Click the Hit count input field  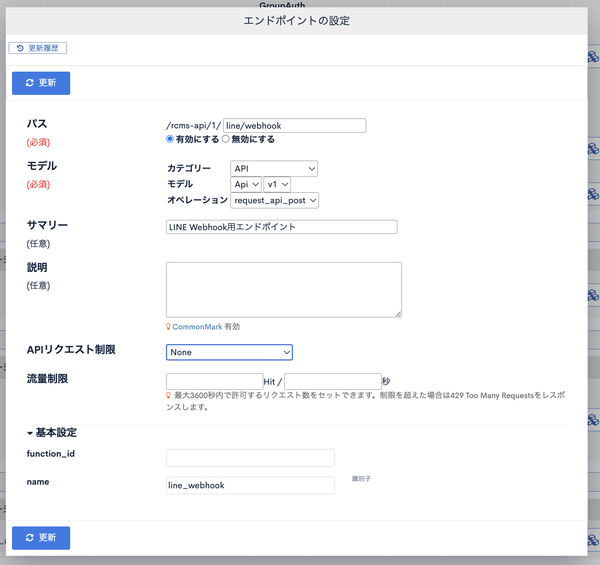click(214, 381)
